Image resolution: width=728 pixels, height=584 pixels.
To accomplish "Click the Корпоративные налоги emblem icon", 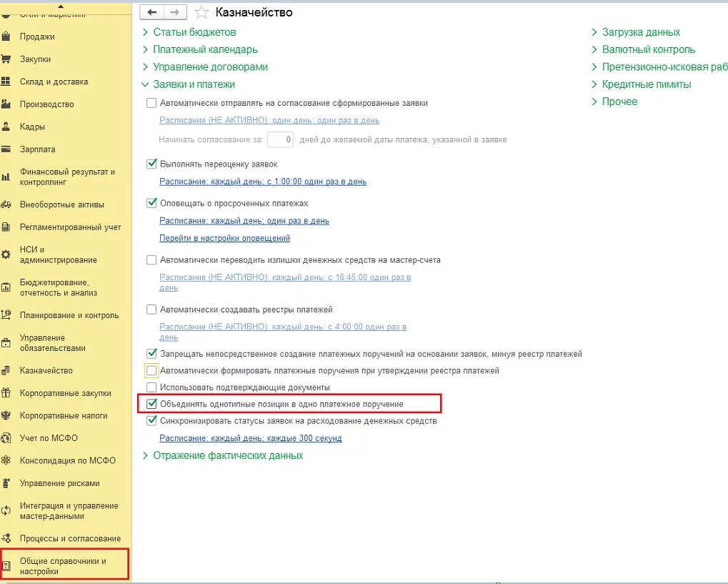I will click(x=6, y=415).
